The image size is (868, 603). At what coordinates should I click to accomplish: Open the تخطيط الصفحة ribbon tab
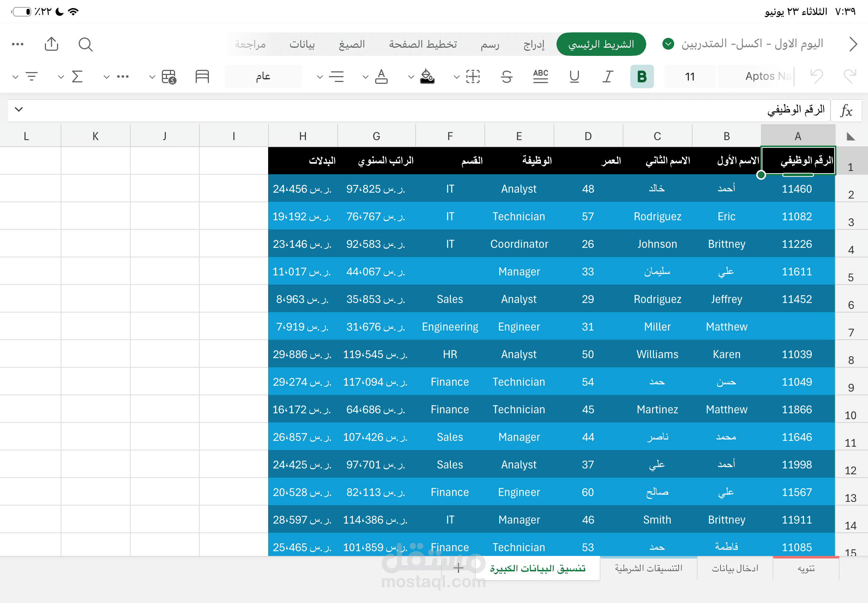pyautogui.click(x=423, y=44)
